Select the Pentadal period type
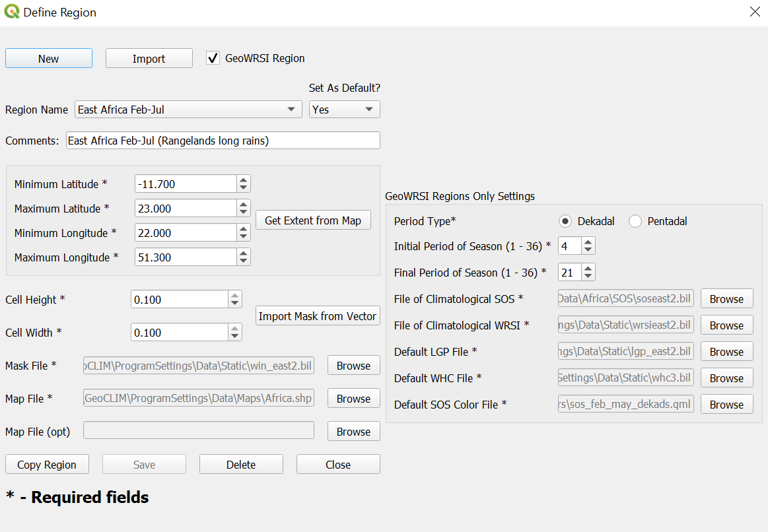The width and height of the screenshot is (768, 532). point(635,221)
